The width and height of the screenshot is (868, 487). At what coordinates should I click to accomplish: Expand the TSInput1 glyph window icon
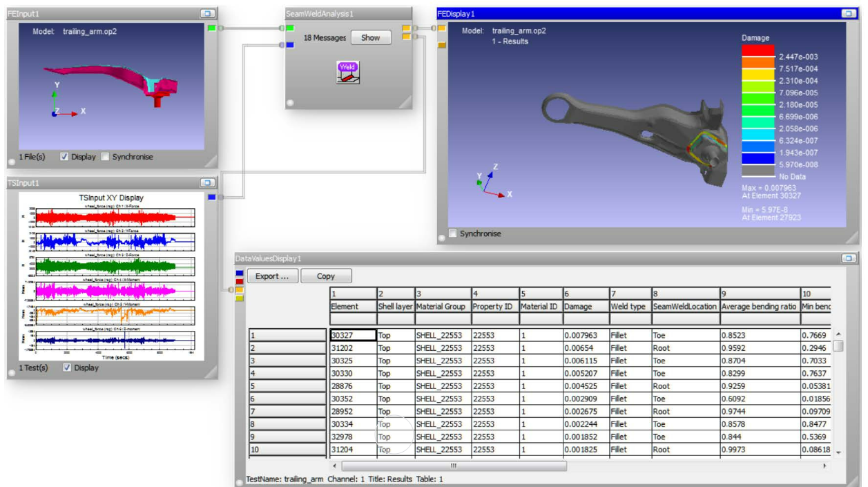point(207,183)
